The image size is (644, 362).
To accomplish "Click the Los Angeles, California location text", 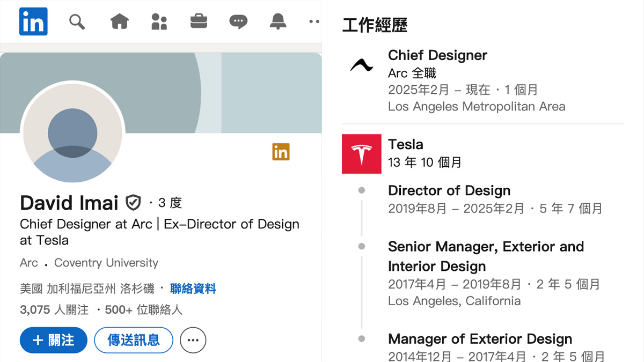I will pos(454,301).
